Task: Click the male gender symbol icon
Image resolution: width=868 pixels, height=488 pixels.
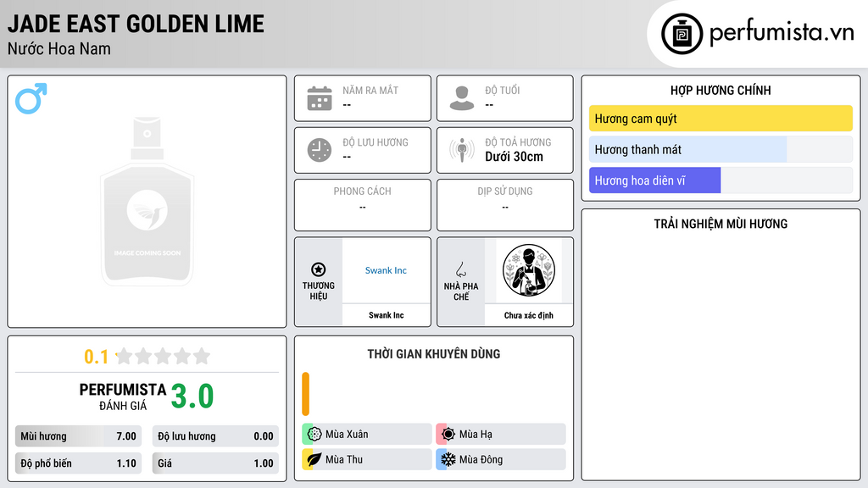Action: click(x=31, y=98)
